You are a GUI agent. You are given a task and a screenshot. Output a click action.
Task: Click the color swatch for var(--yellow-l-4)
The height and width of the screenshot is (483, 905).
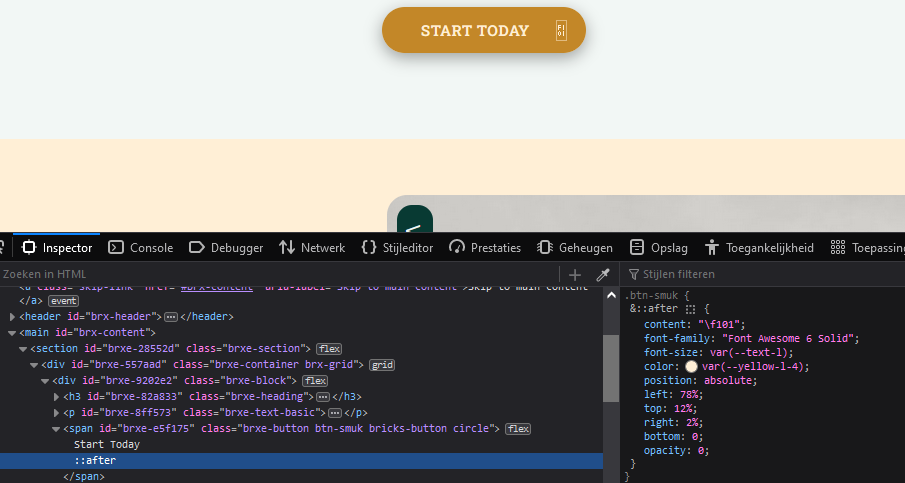point(691,366)
